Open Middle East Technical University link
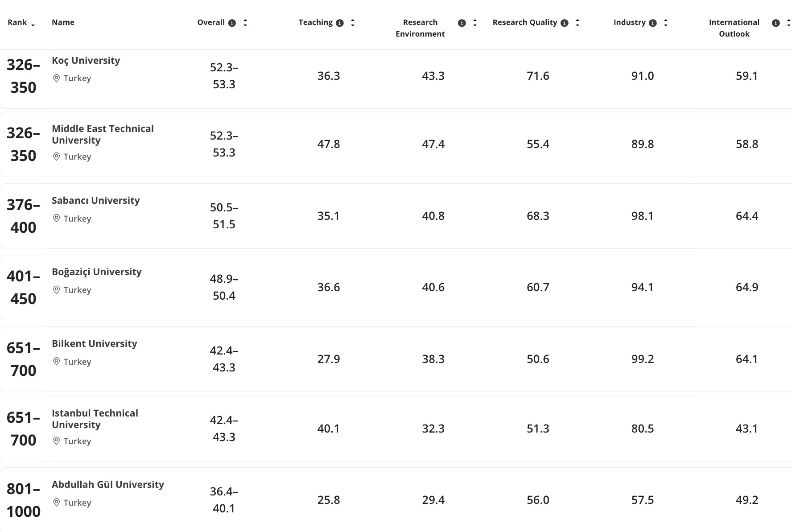The height and width of the screenshot is (532, 792). point(103,134)
